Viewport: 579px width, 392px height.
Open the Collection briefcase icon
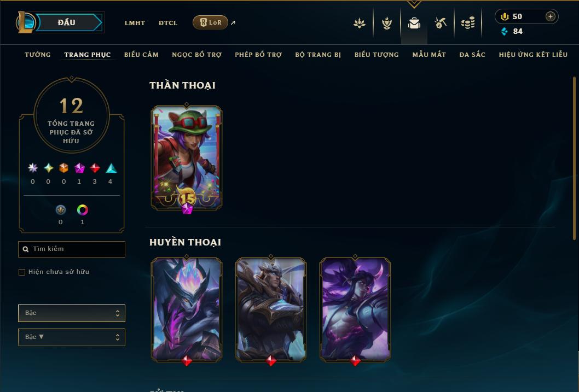[414, 23]
